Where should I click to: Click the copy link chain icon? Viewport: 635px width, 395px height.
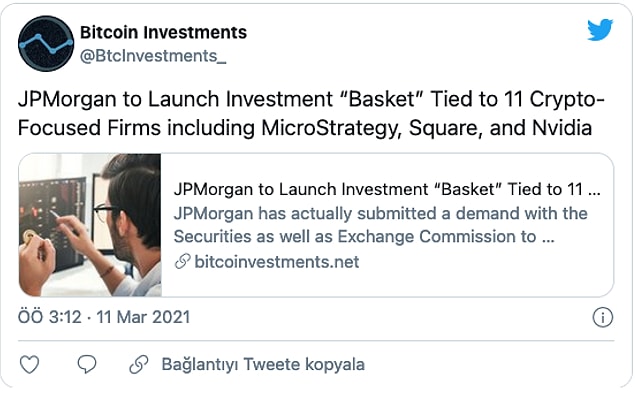click(x=139, y=364)
